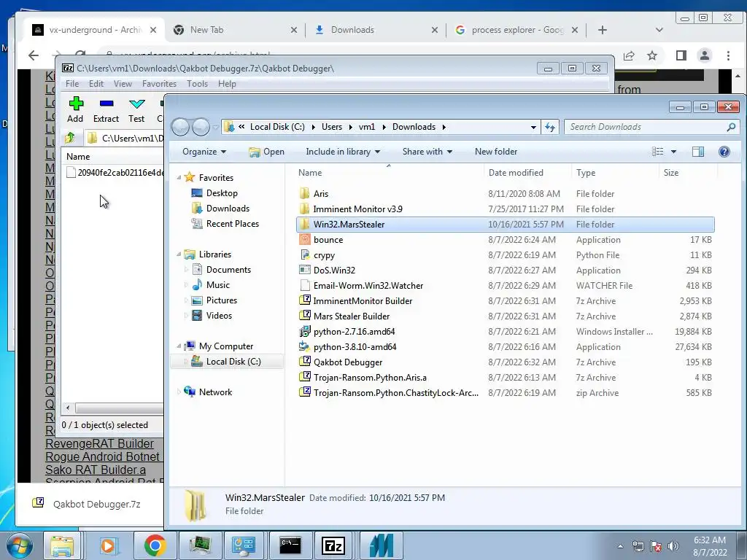Click Chrome's bookmark star icon
Screen dimensions: 747x560
pos(652,55)
